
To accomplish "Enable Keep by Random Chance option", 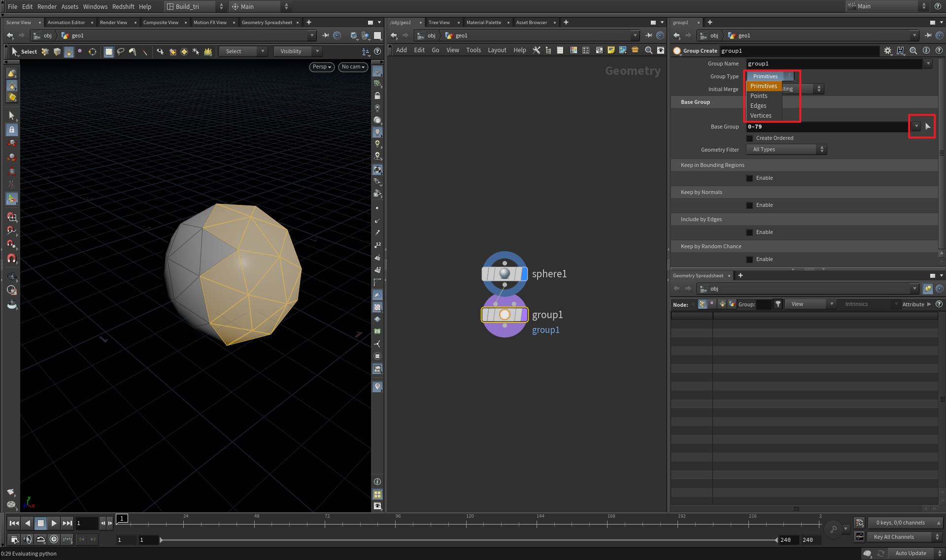I will (749, 259).
